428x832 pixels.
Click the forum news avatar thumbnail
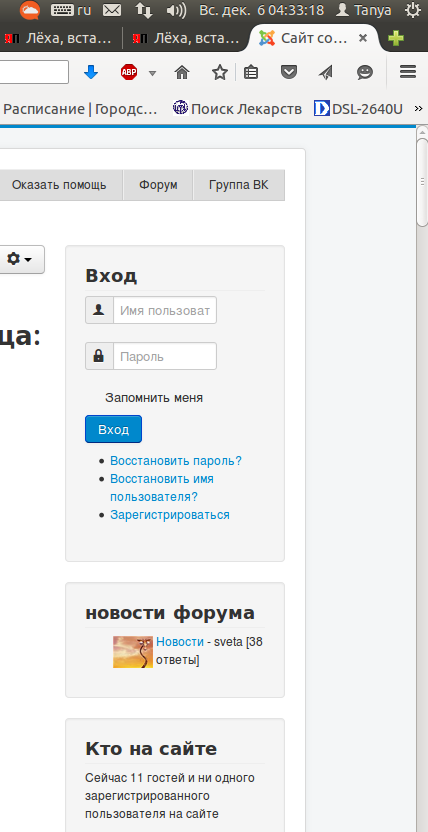(133, 652)
